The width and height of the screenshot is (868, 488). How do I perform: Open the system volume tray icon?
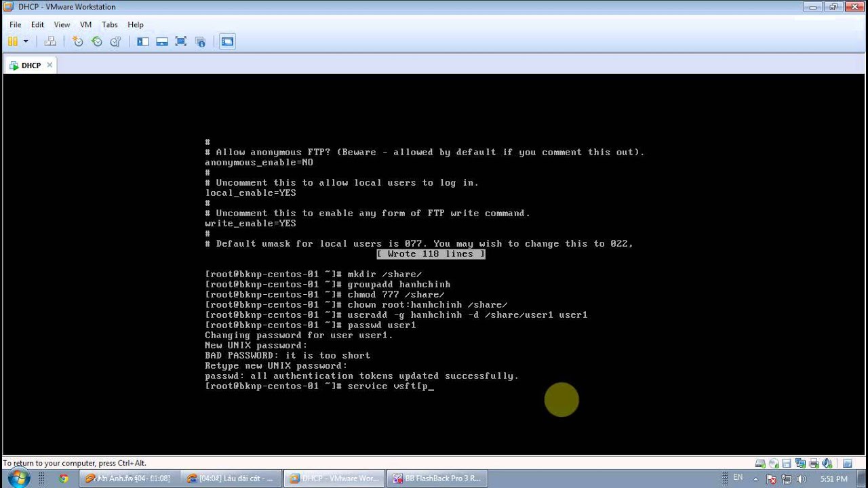(x=802, y=479)
